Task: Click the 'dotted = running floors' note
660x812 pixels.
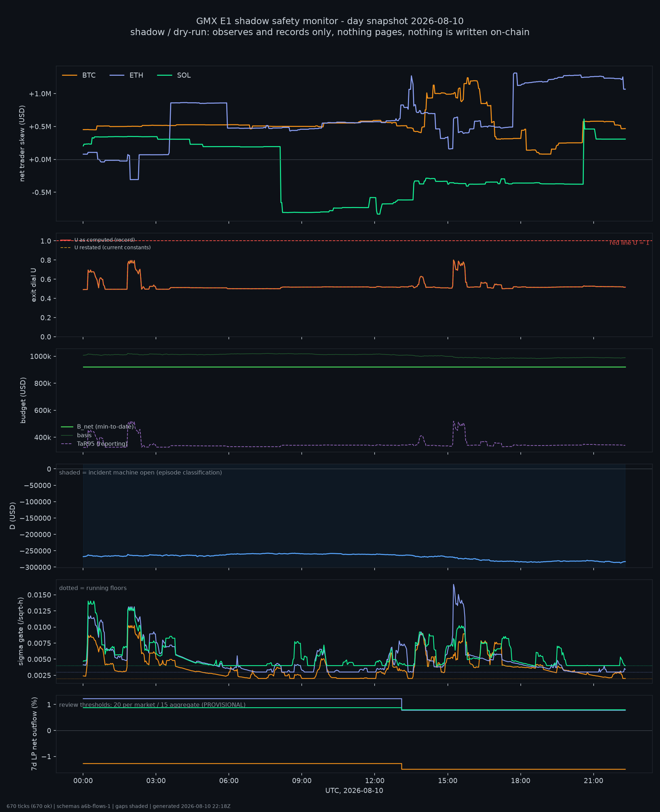Action: point(93,588)
